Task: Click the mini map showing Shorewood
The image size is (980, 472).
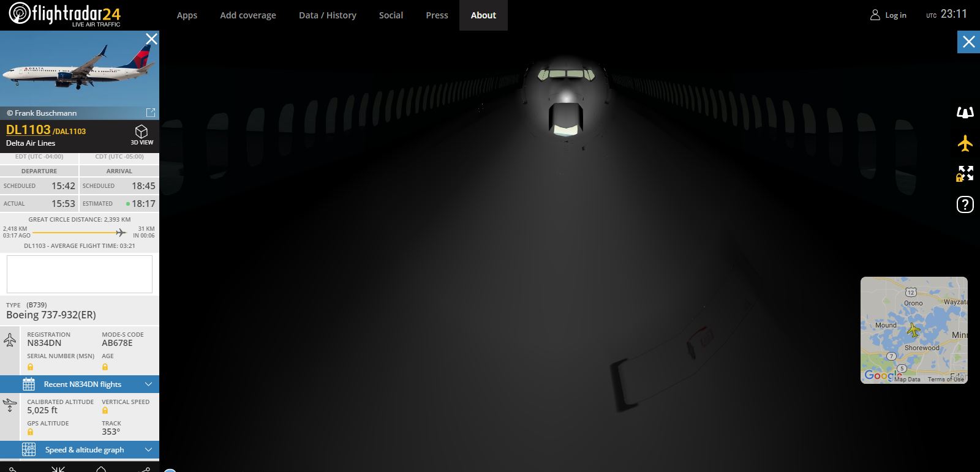Action: coord(914,331)
